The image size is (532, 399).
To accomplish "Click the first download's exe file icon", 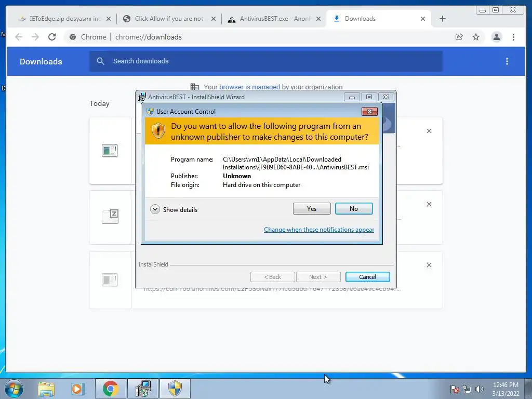I will 110,151.
